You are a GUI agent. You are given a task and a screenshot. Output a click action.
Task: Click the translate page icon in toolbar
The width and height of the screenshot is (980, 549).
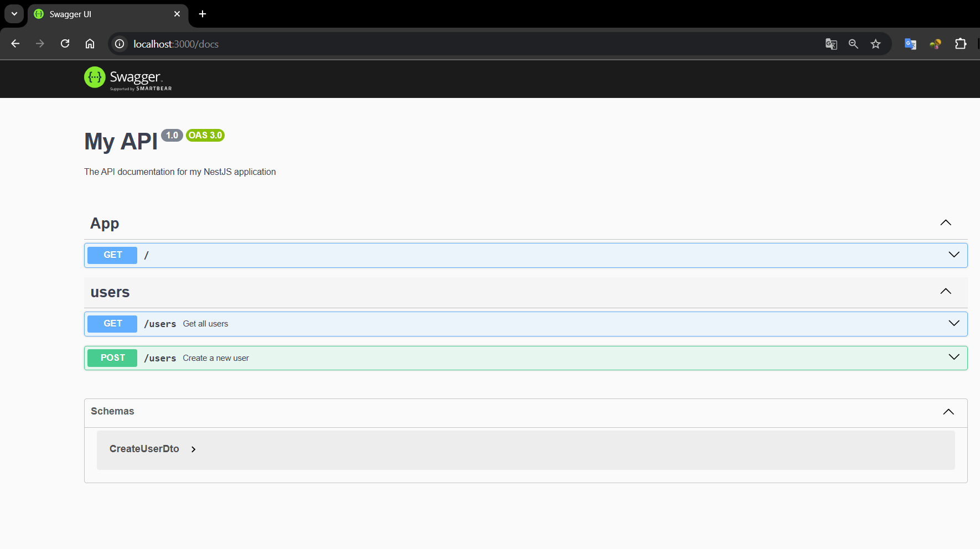(831, 44)
